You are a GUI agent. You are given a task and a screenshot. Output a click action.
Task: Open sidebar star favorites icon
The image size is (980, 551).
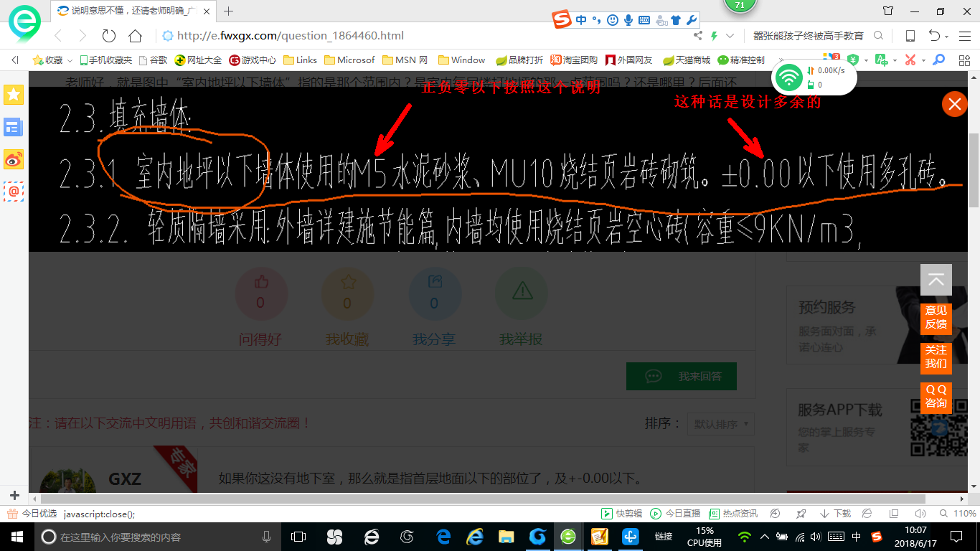point(14,94)
